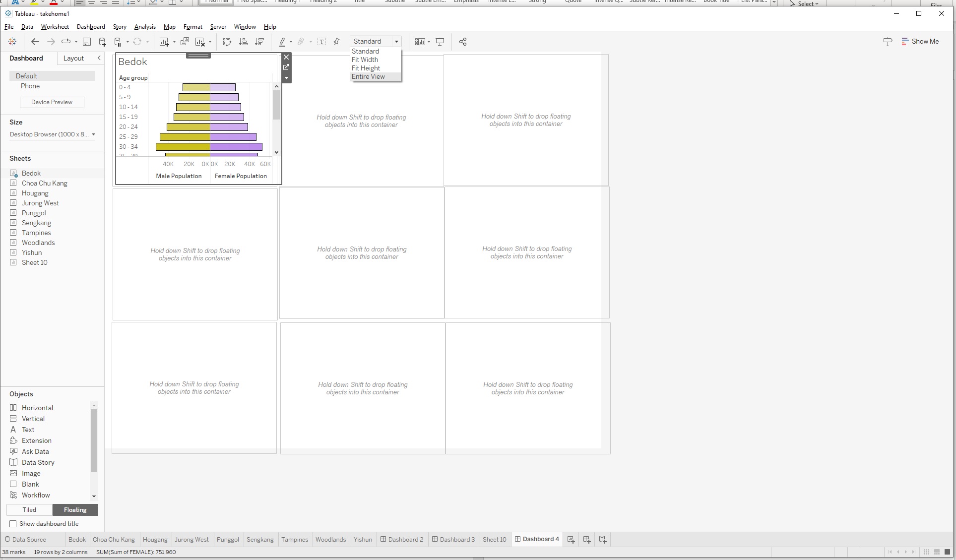Click the Sort Ascending toolbar icon
This screenshot has width=956, height=560.
click(x=243, y=42)
